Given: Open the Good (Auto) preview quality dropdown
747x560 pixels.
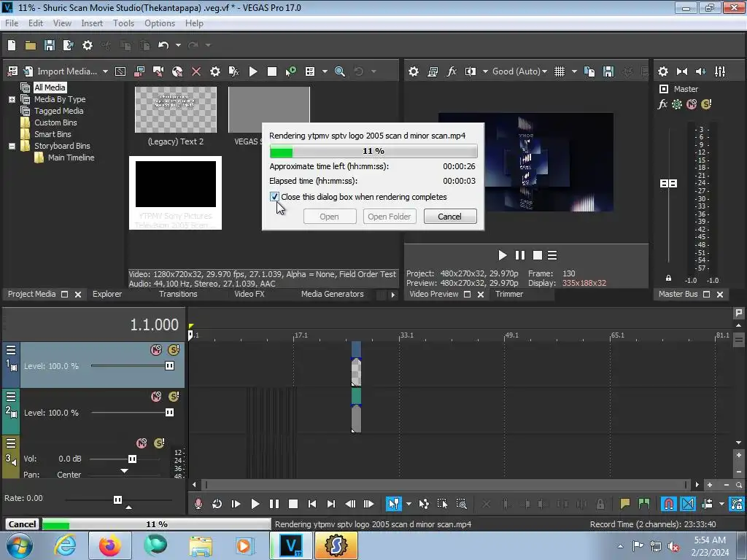Looking at the screenshot, I should (519, 71).
